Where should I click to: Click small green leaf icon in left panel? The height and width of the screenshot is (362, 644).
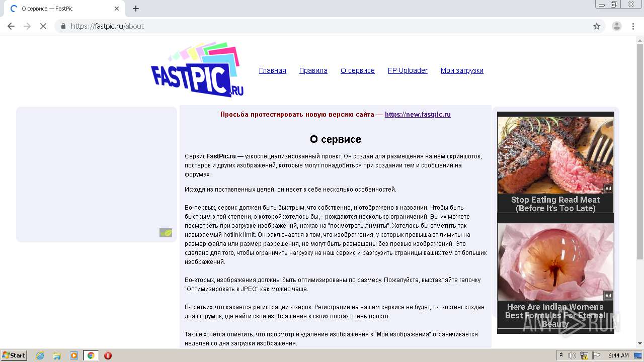(x=166, y=233)
